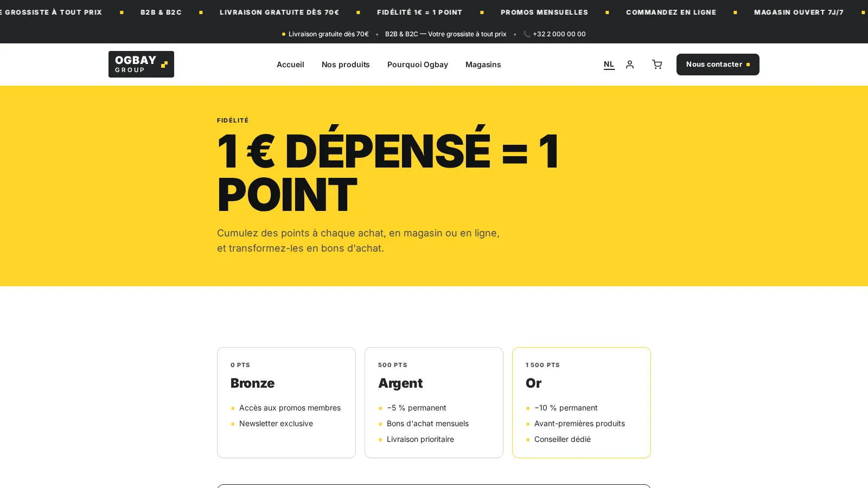Click 'Avant-premières produits' benefit

tap(579, 423)
